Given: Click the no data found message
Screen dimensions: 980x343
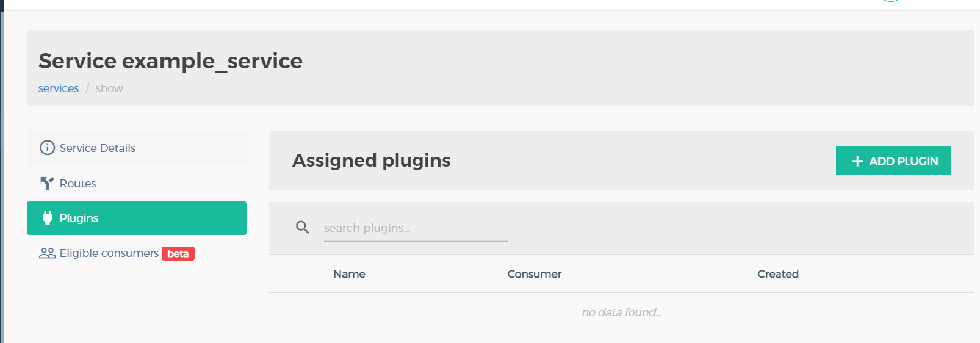Looking at the screenshot, I should [621, 312].
